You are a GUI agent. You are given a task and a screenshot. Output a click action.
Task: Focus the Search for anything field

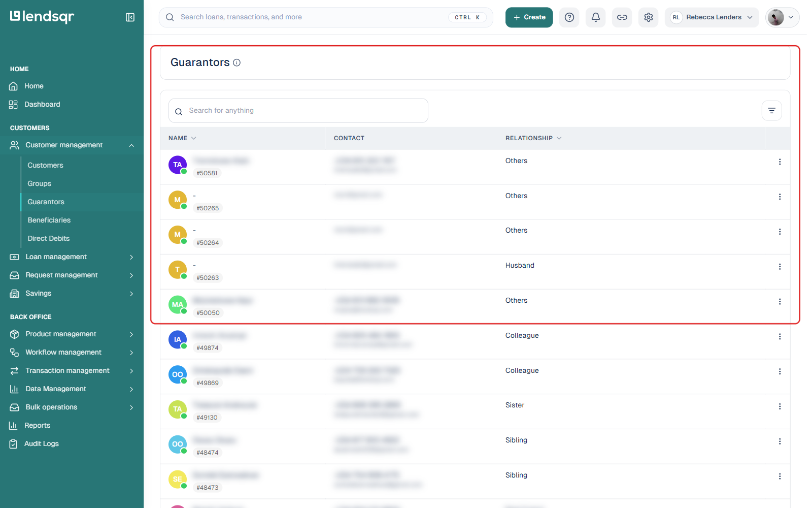click(298, 111)
